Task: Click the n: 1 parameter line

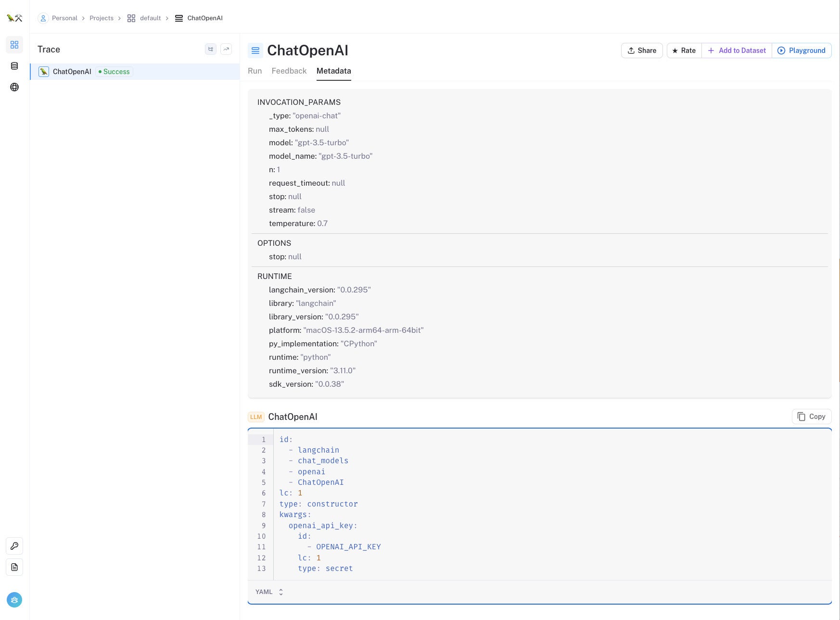Action: [275, 169]
